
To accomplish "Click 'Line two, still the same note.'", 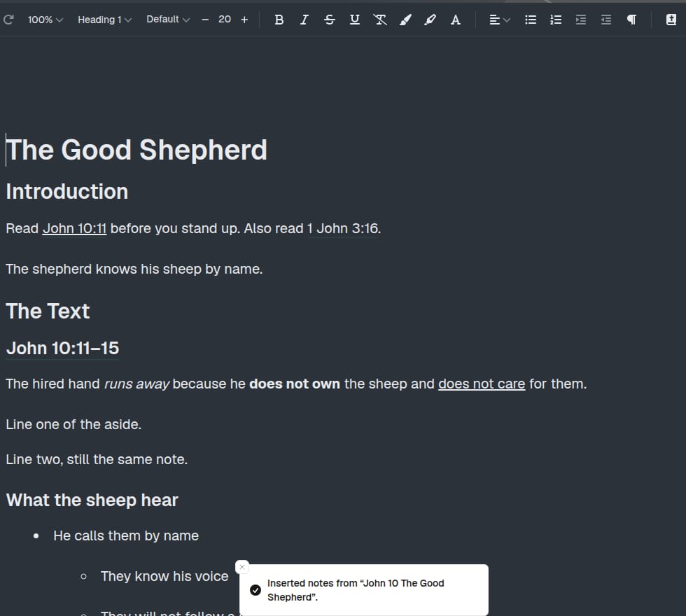I will click(97, 459).
